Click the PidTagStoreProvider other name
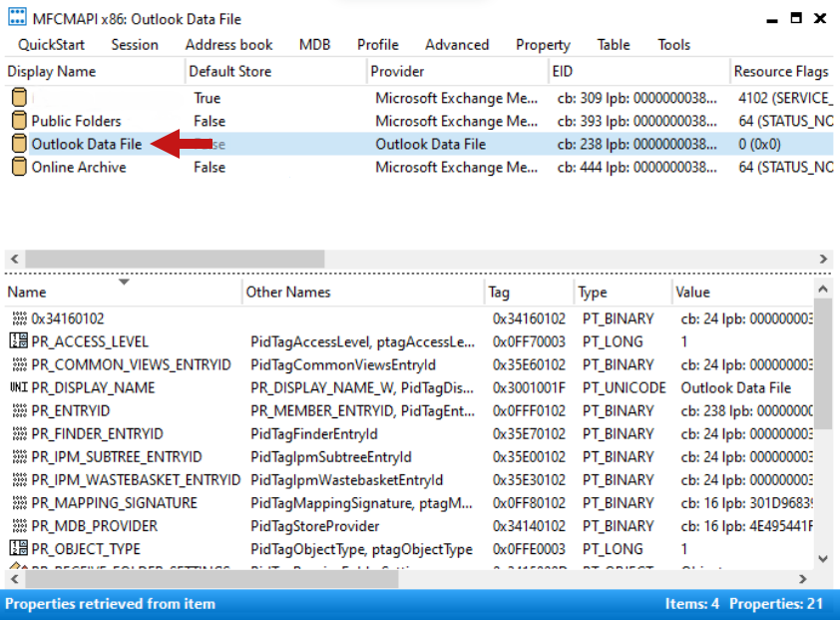 [x=314, y=526]
